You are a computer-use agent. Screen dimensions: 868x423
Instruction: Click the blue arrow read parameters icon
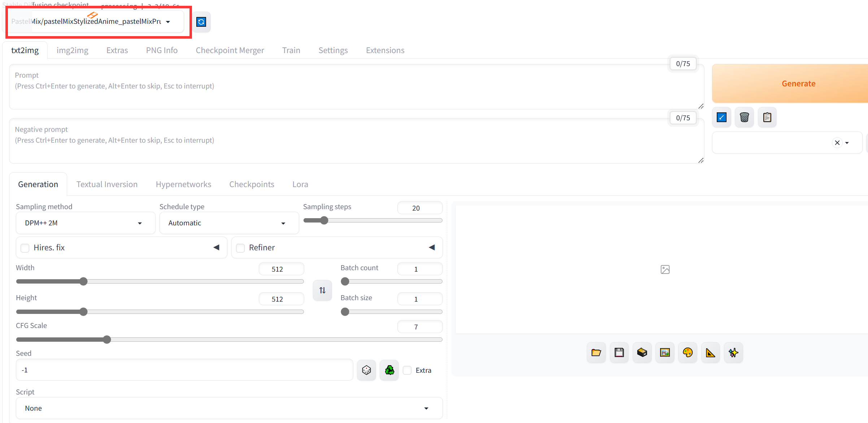click(x=721, y=117)
